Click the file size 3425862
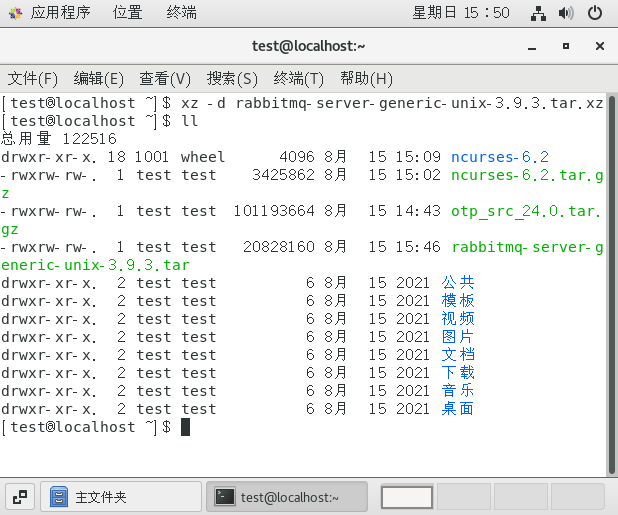618x515 pixels. [283, 175]
